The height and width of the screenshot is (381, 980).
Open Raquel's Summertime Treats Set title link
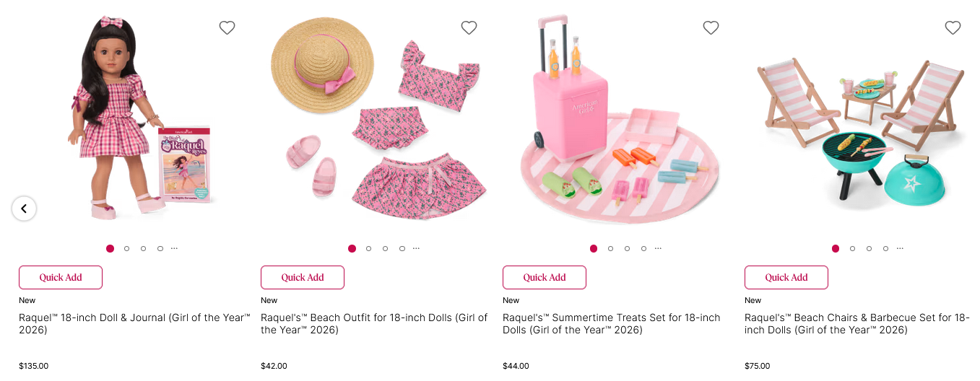pos(611,324)
